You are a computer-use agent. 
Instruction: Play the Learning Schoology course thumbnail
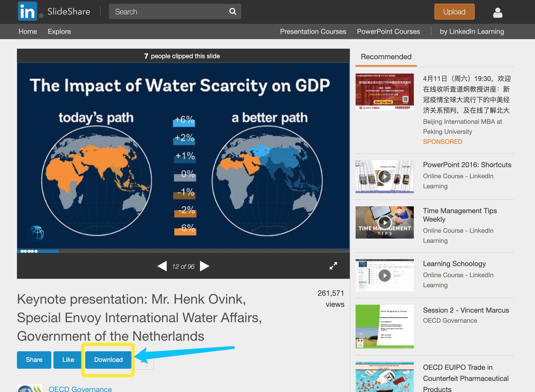[x=384, y=275]
